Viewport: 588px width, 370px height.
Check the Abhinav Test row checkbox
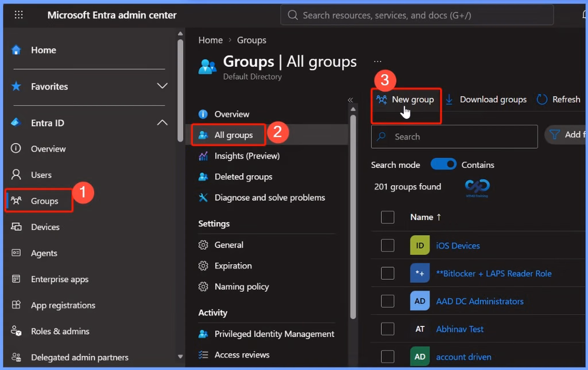(388, 329)
